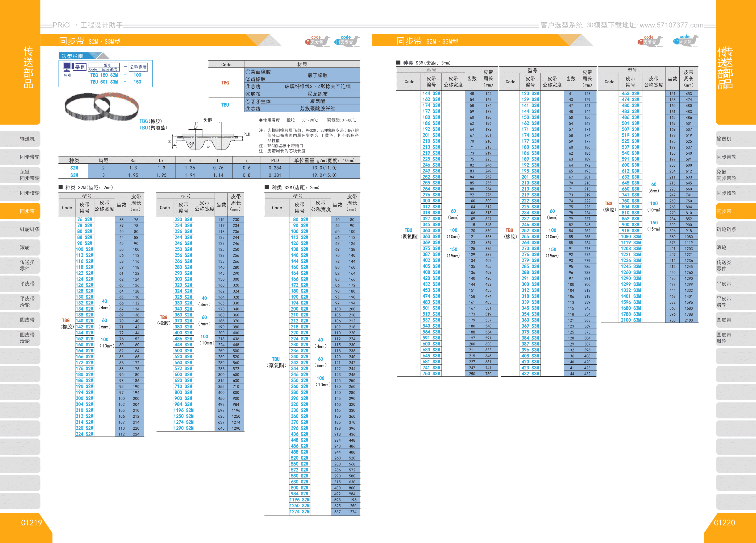Viewport: 756px width, 543px height.
Task: Click the highlighted 同步带 tab on the left edge
Action: click(20, 211)
